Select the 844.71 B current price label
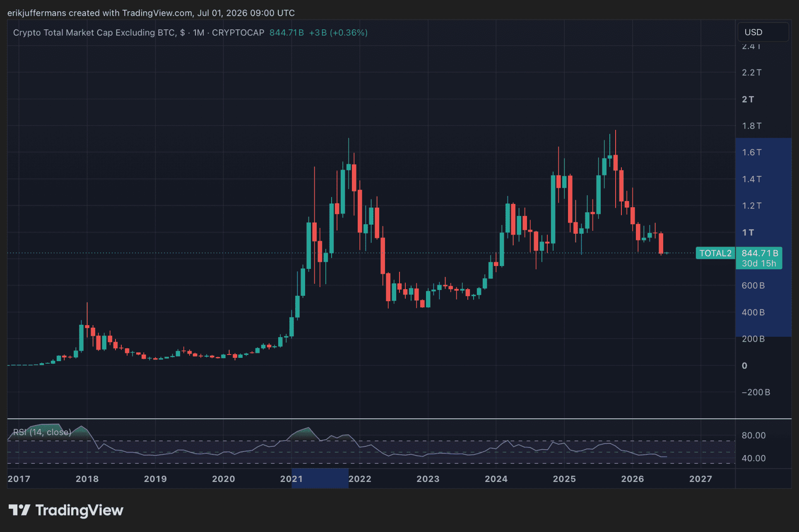Screen dimensions: 799x532 760,253
